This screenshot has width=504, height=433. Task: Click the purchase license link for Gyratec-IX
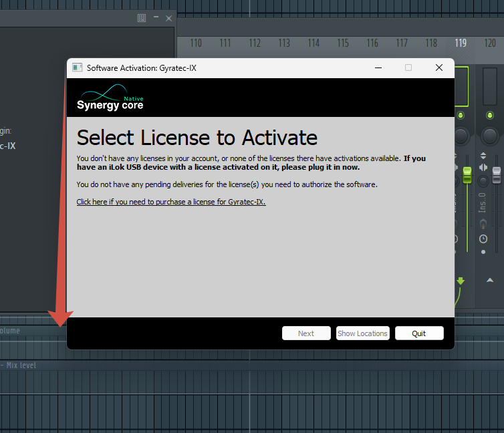click(x=171, y=202)
